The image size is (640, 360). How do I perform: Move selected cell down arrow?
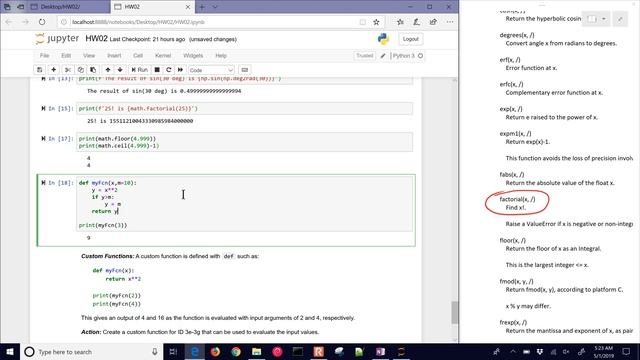click(x=120, y=70)
